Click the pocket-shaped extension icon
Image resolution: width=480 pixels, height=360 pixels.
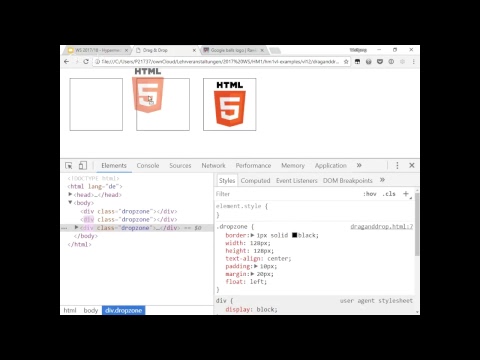point(380,62)
